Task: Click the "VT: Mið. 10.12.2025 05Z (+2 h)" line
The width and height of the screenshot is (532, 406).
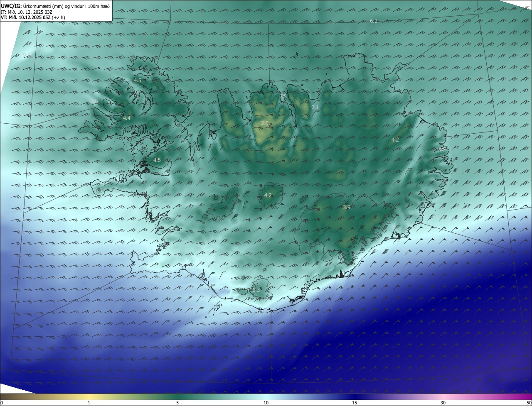Action: (x=33, y=17)
